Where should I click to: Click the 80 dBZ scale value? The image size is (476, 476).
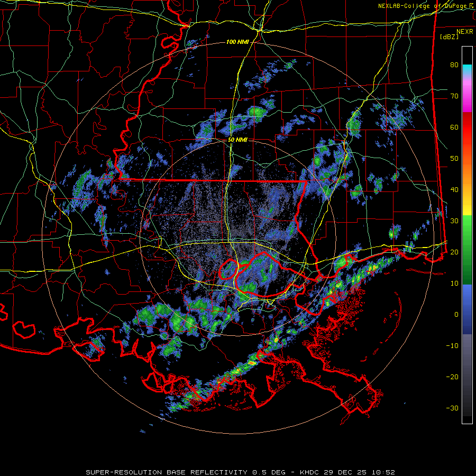point(454,65)
